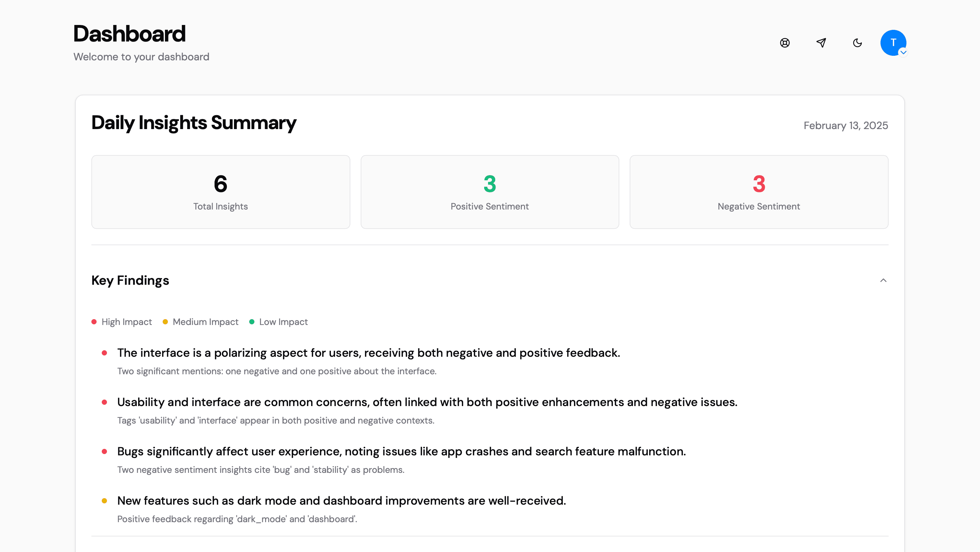Select the usability and interface concerns finding
Viewport: 980px width, 552px height.
[x=427, y=402]
